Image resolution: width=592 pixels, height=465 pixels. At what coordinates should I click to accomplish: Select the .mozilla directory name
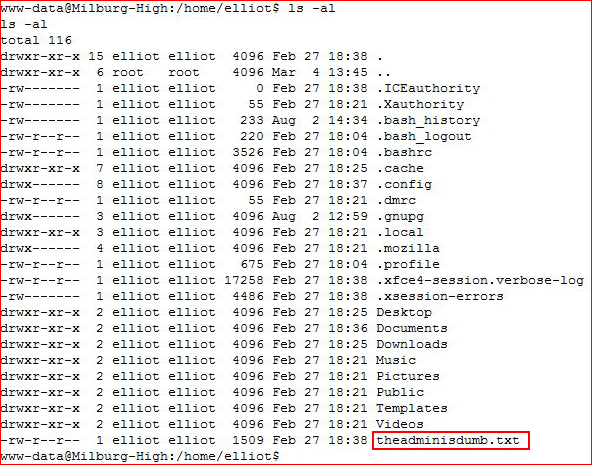click(408, 248)
